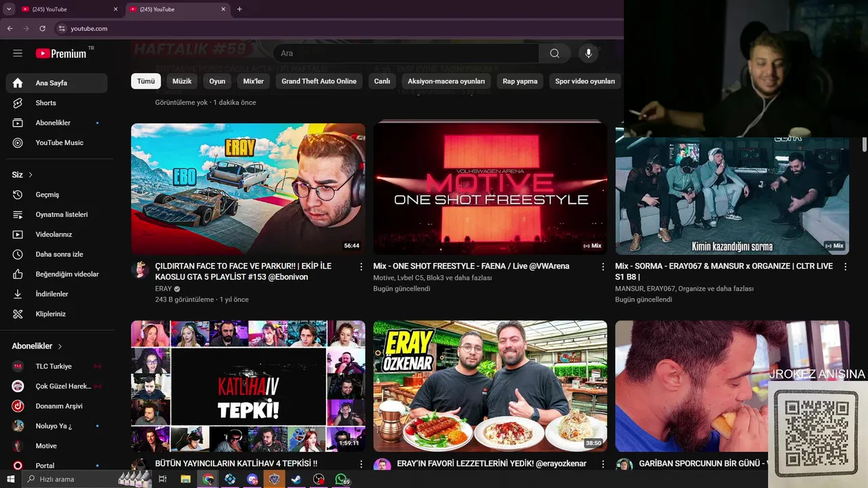Viewport: 868px width, 488px height.
Task: Open Shorts in the sidebar
Action: 57,103
